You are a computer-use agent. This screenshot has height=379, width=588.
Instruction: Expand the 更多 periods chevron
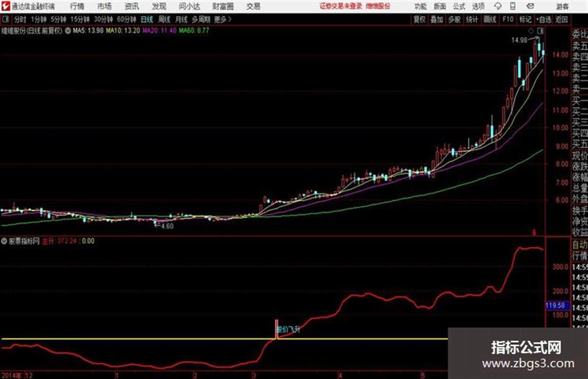point(223,19)
